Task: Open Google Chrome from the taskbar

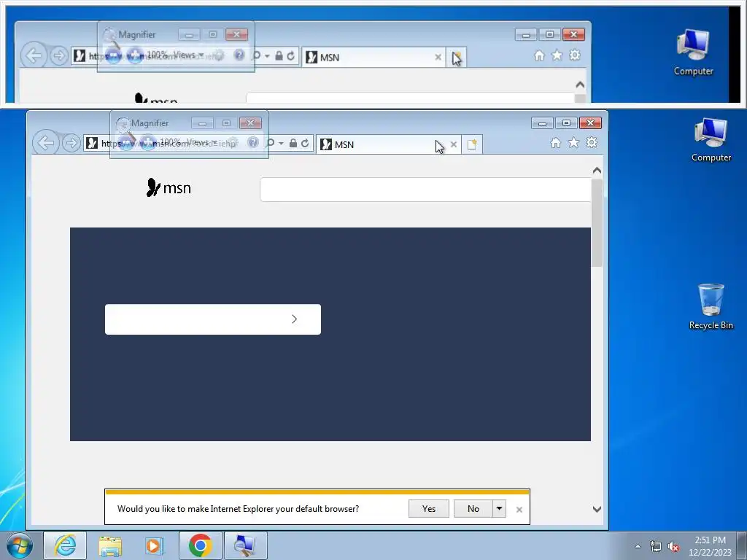Action: pyautogui.click(x=200, y=545)
